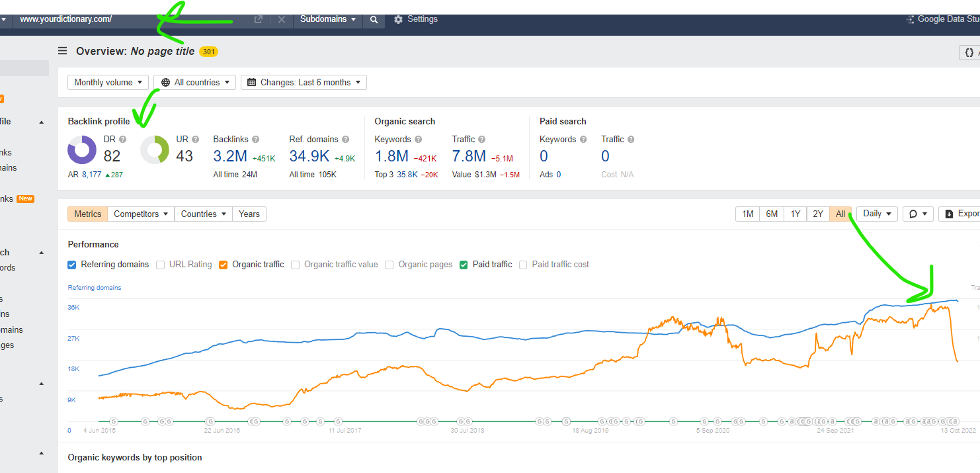Image resolution: width=980 pixels, height=473 pixels.
Task: Select the 1Y time range button
Action: tap(796, 214)
